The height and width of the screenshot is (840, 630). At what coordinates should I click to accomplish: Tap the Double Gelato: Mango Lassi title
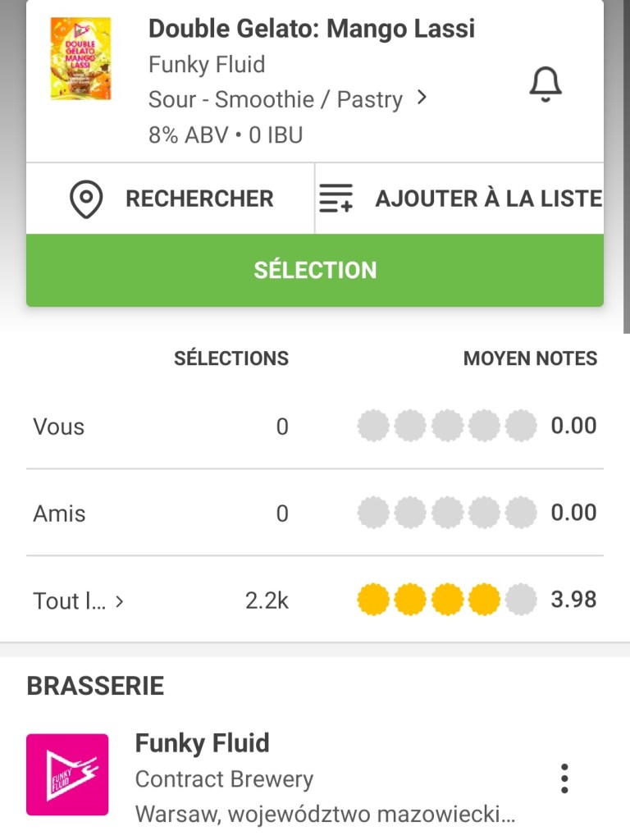(311, 29)
